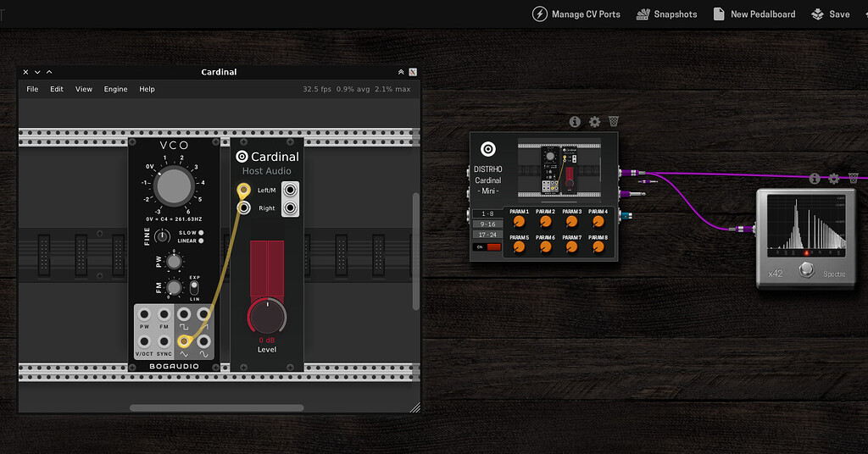868x454 pixels.
Task: Toggle the VCO SLOW mode button
Action: coord(201,233)
